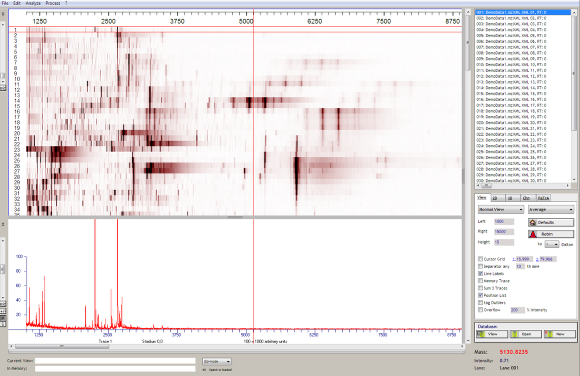Open the Normal View dropdown
The image size is (580, 376).
[x=500, y=209]
